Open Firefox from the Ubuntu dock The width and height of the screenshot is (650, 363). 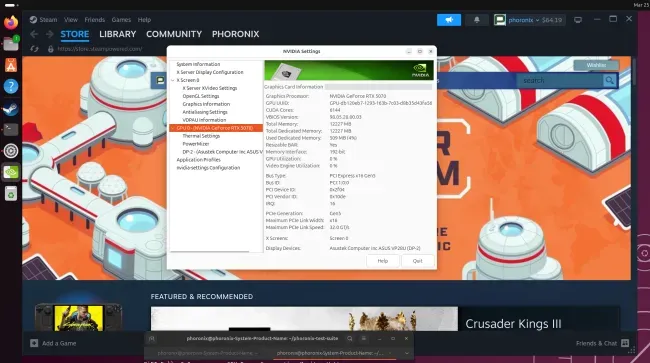[x=11, y=22]
